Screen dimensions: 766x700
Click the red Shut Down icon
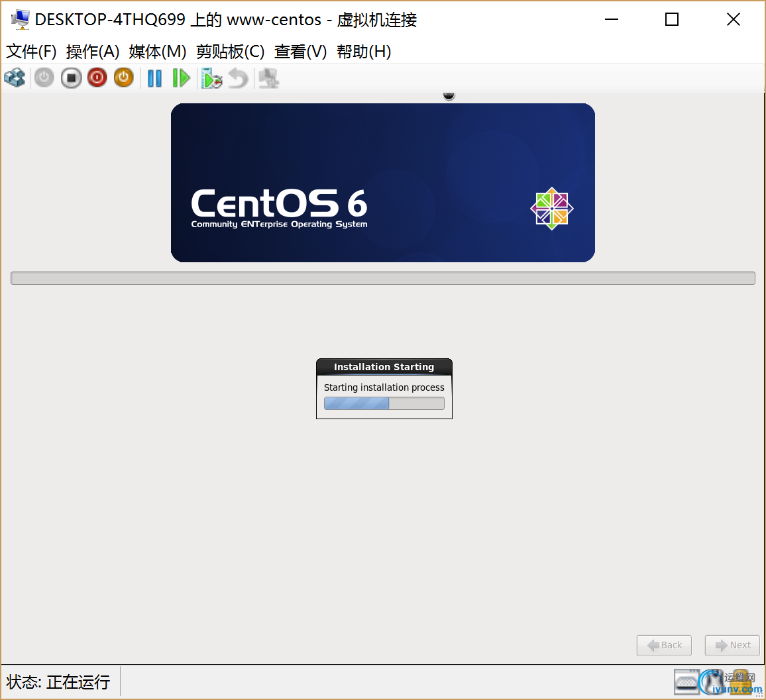(97, 78)
